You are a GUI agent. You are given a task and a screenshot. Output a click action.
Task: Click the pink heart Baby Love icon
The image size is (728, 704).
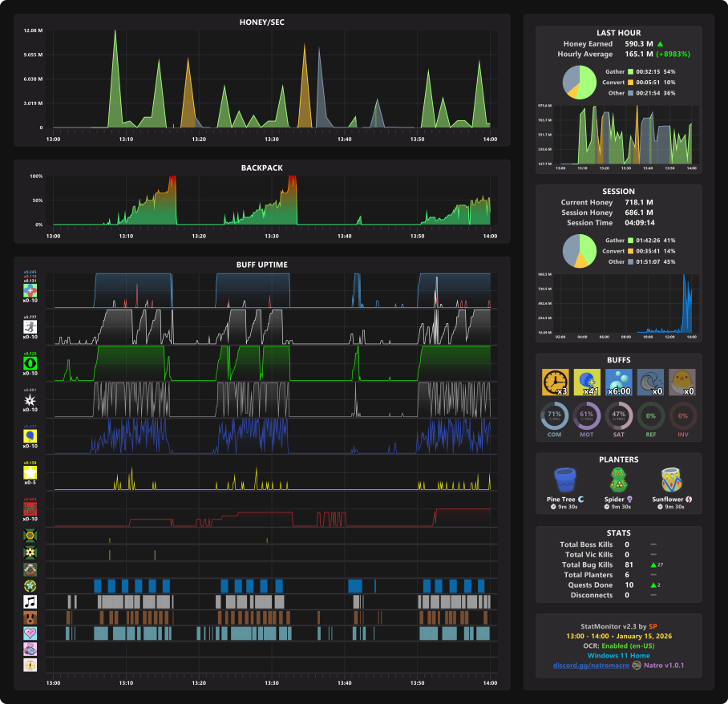pos(30,633)
